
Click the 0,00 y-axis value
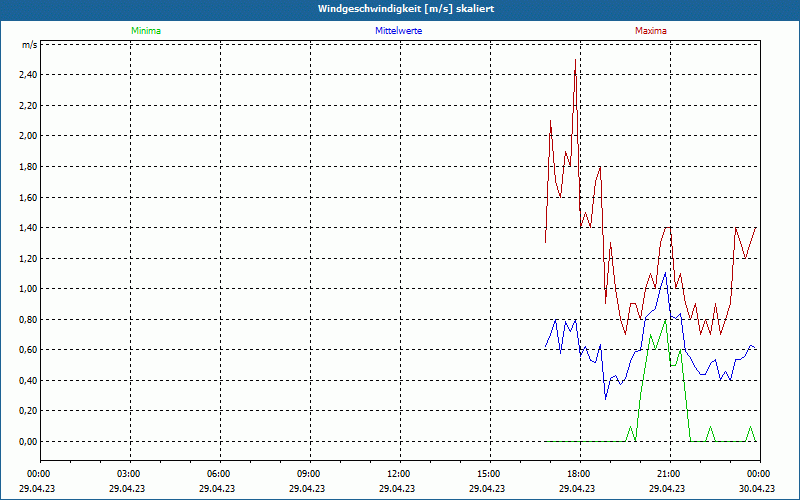pos(28,442)
